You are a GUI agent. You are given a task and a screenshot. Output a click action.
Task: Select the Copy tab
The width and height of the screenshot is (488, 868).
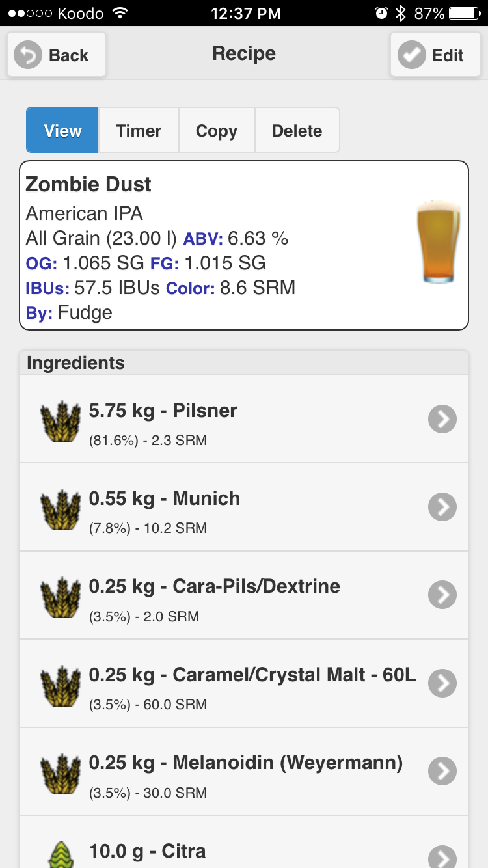pyautogui.click(x=217, y=130)
